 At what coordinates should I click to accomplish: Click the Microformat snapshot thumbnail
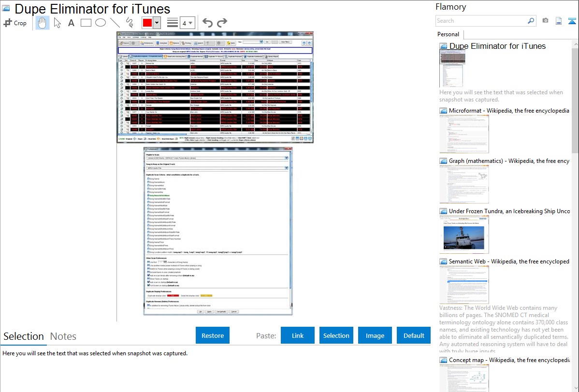tap(464, 134)
